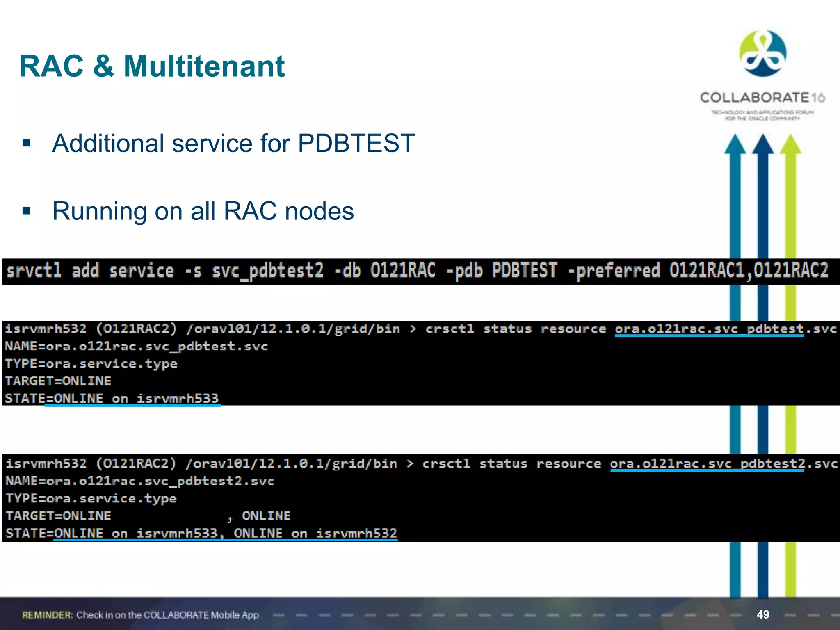The height and width of the screenshot is (630, 840).
Task: Click first block 'TARGET=ONLINE' line
Action: [x=58, y=381]
